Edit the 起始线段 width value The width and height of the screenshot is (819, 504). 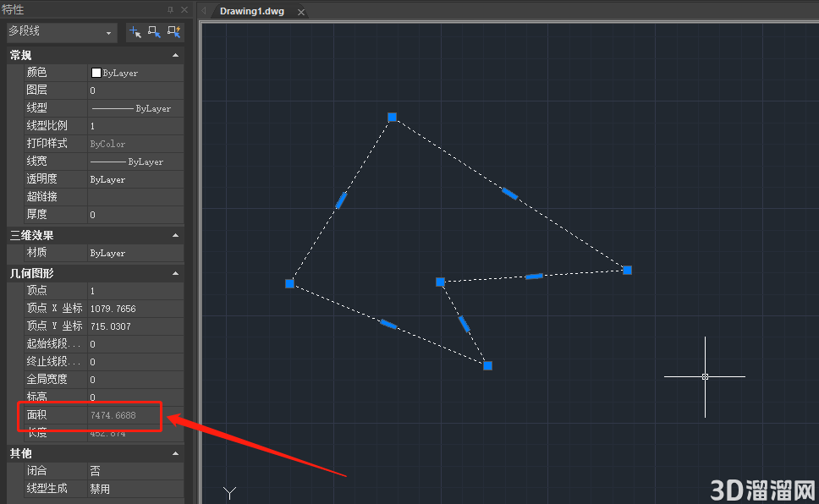coord(135,344)
